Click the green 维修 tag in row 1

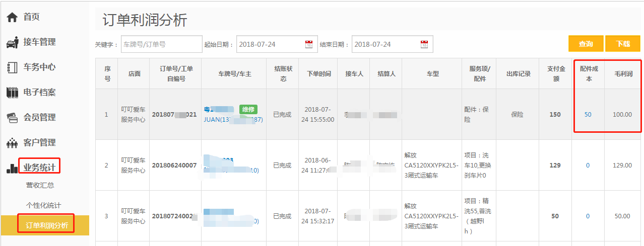coord(248,109)
